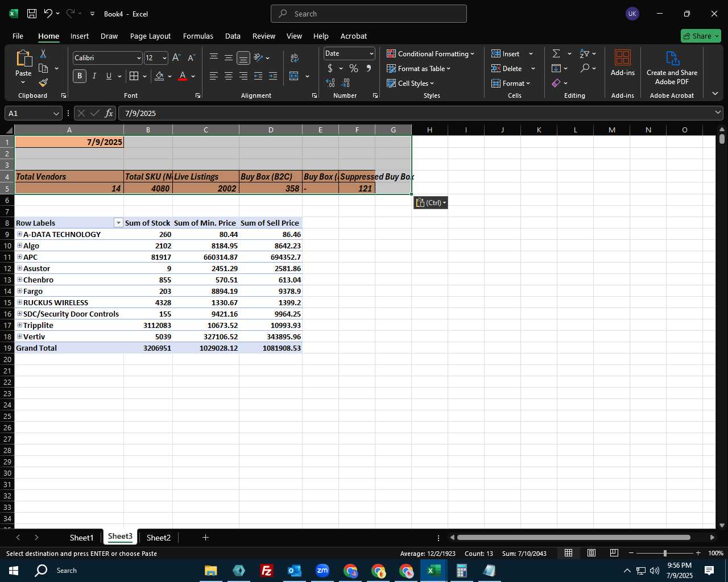Align text left in cell
The height and width of the screenshot is (582, 728).
214,76
